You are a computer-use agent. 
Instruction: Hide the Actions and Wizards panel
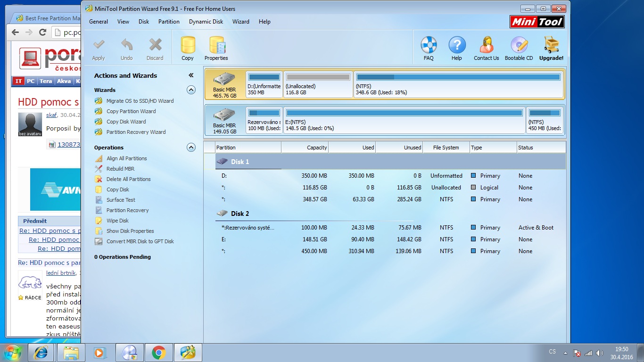191,75
